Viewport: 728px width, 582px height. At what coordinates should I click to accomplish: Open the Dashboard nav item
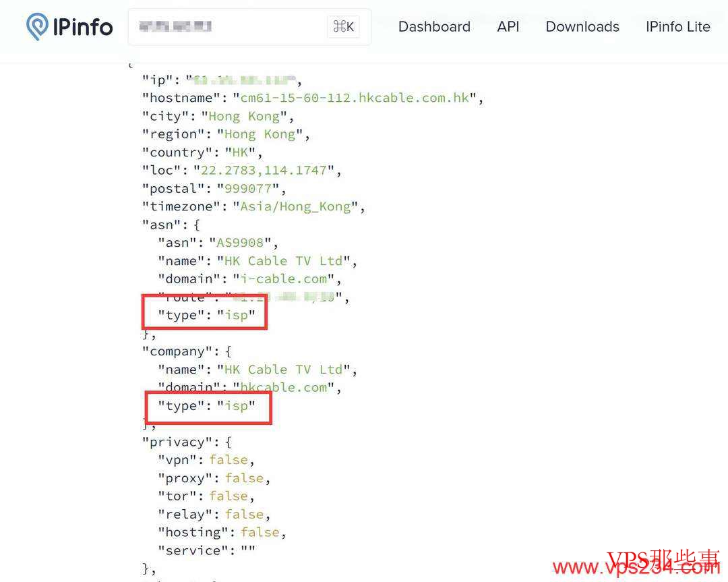pyautogui.click(x=434, y=27)
